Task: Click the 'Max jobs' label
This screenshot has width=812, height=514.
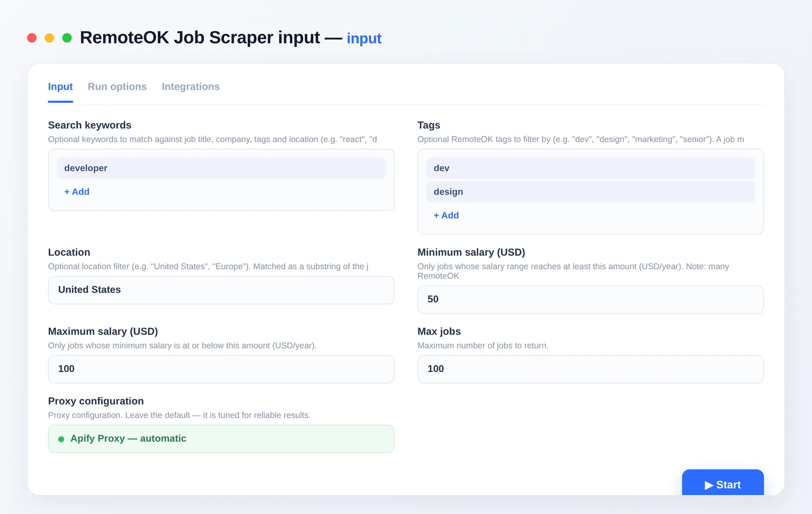Action: (439, 331)
